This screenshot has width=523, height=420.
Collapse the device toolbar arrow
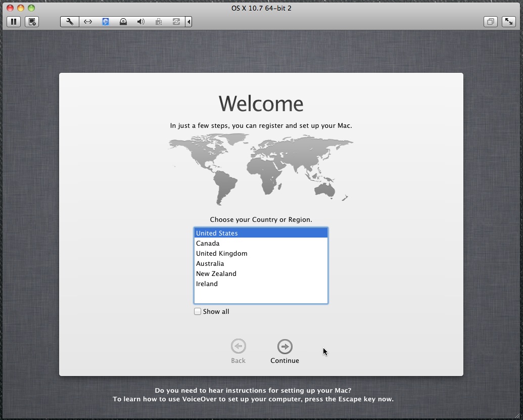[x=189, y=22]
